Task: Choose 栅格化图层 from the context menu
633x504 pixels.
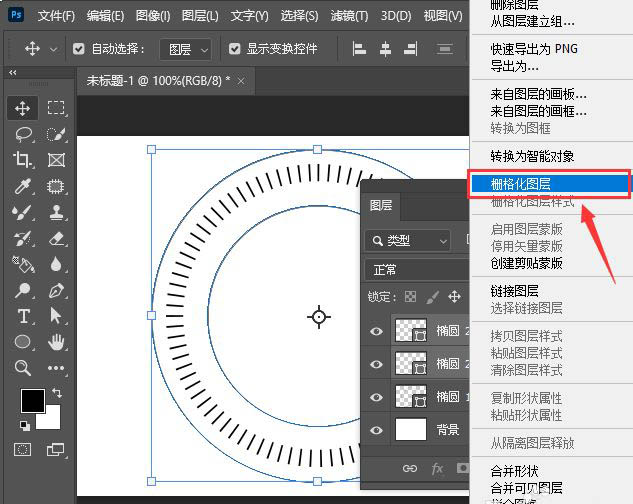Action: 521,184
